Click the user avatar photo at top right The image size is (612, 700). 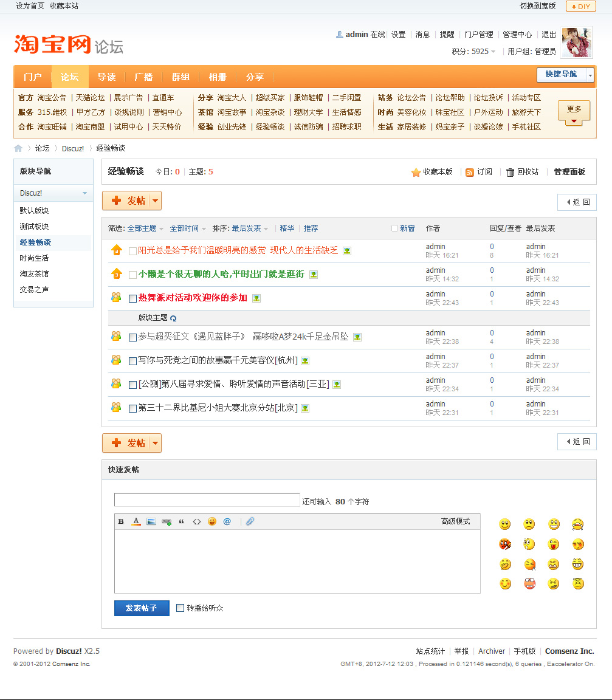point(577,43)
